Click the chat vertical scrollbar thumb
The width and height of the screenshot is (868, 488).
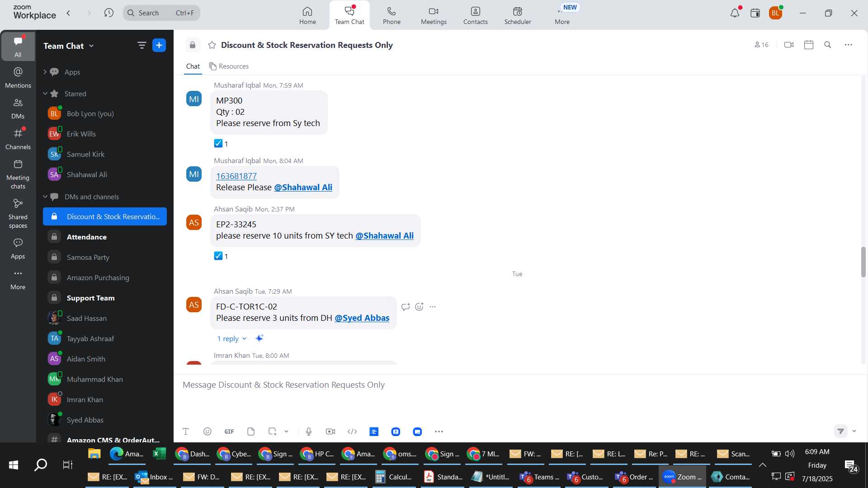[x=863, y=262]
